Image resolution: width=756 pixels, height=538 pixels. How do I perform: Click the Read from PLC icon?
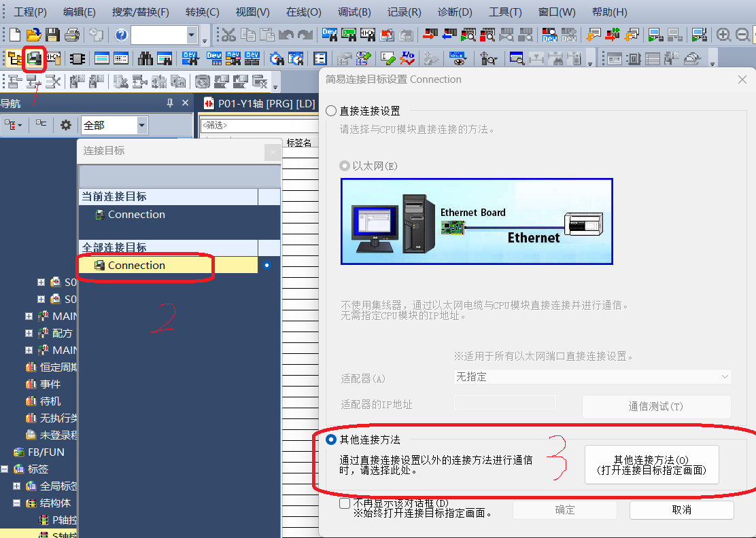[449, 35]
